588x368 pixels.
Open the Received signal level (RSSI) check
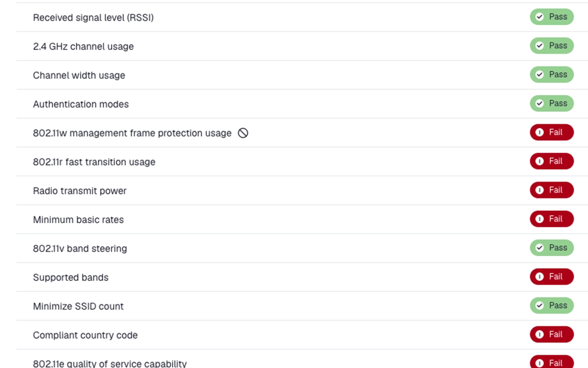coord(302,17)
